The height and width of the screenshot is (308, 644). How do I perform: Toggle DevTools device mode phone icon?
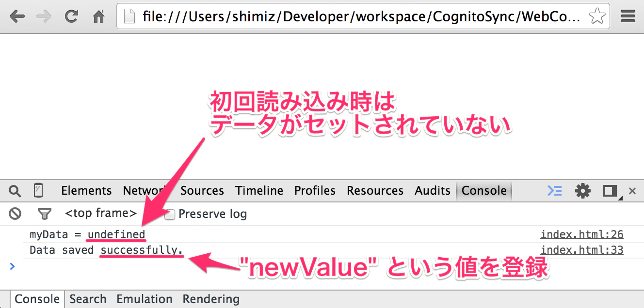point(38,191)
